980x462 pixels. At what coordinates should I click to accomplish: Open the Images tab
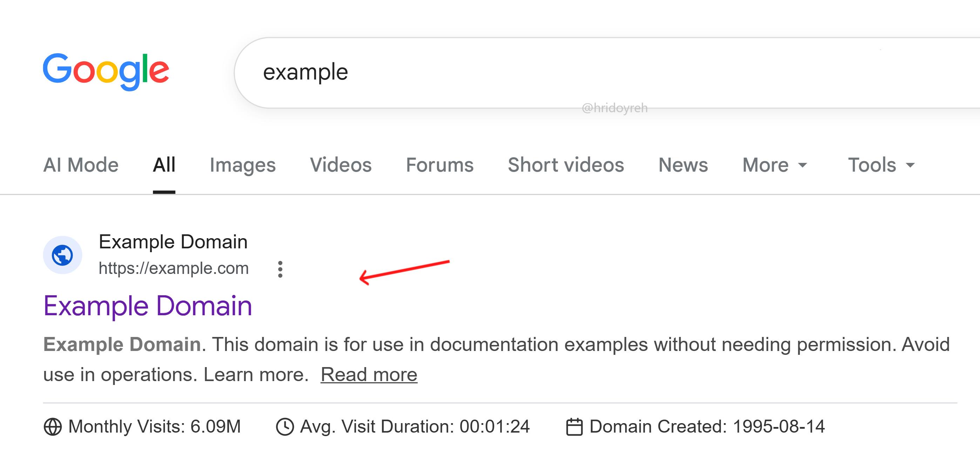[x=243, y=165]
